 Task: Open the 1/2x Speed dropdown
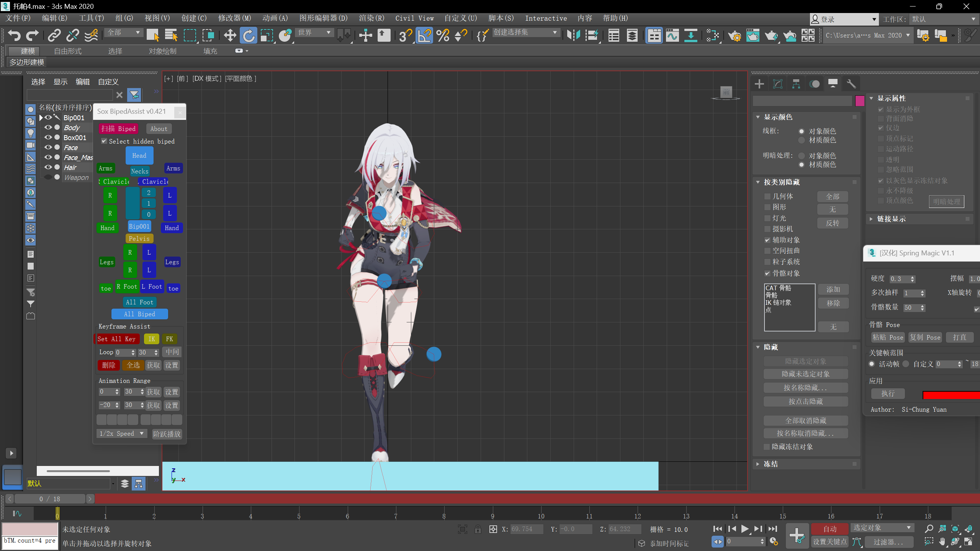121,433
